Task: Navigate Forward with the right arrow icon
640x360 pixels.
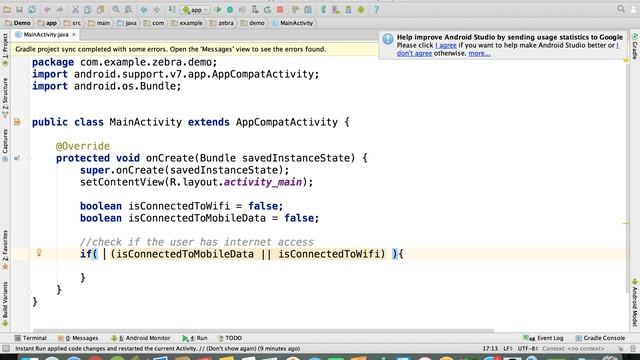Action: pyautogui.click(x=156, y=9)
